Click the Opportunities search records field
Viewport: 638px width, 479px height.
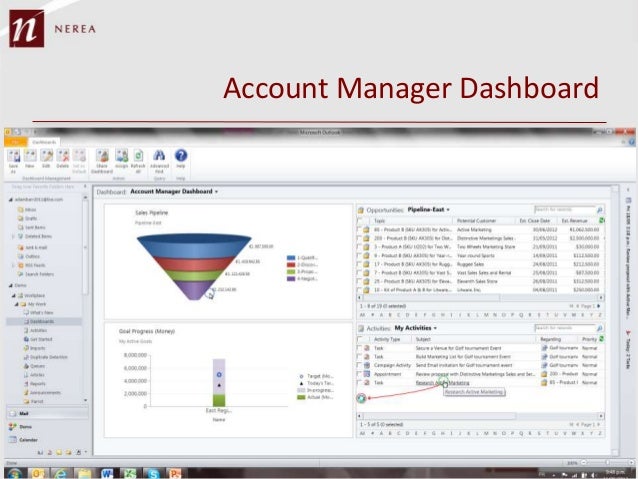564,210
